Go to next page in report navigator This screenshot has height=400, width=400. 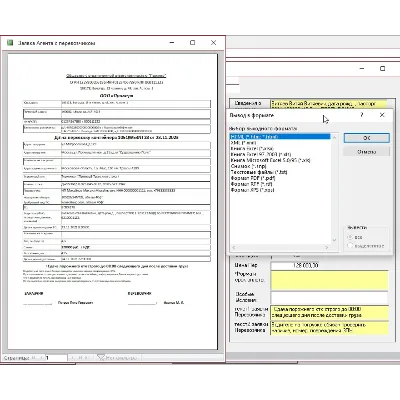(x=73, y=358)
